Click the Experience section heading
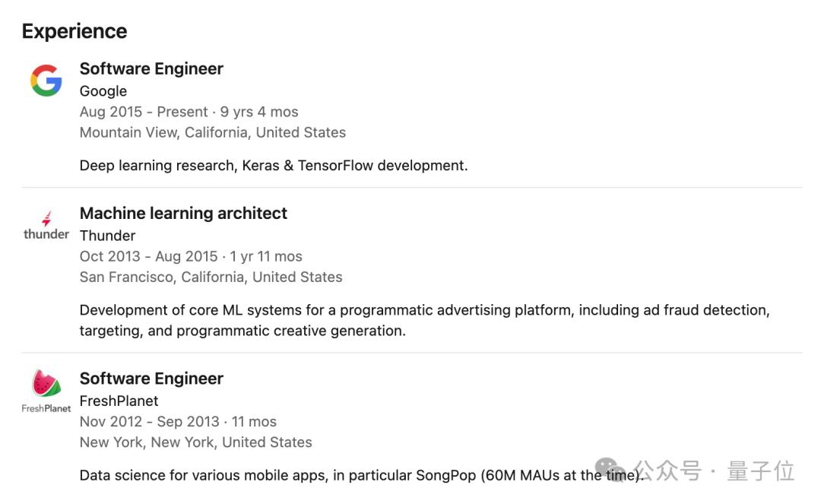This screenshot has width=821, height=504. 74,31
